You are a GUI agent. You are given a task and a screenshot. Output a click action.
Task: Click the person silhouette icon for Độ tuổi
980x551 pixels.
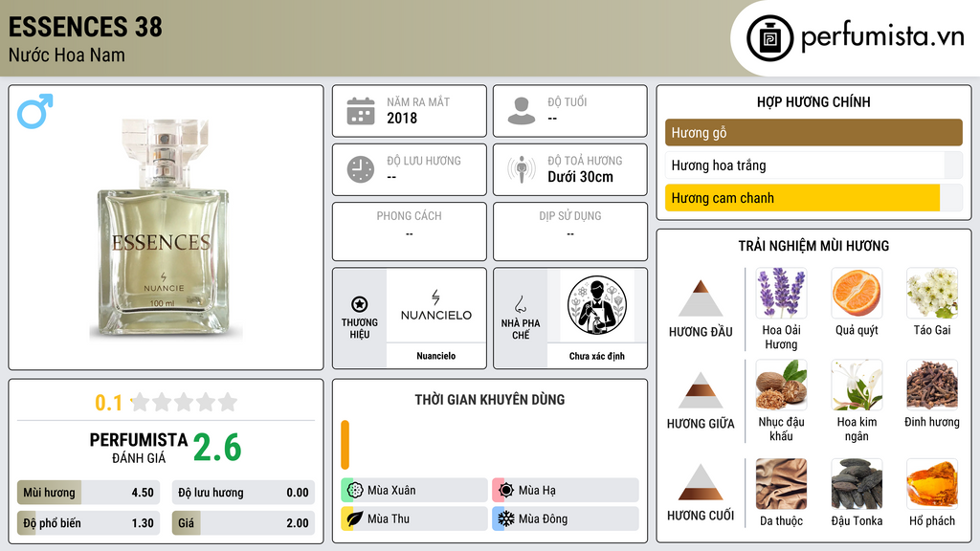pos(522,111)
